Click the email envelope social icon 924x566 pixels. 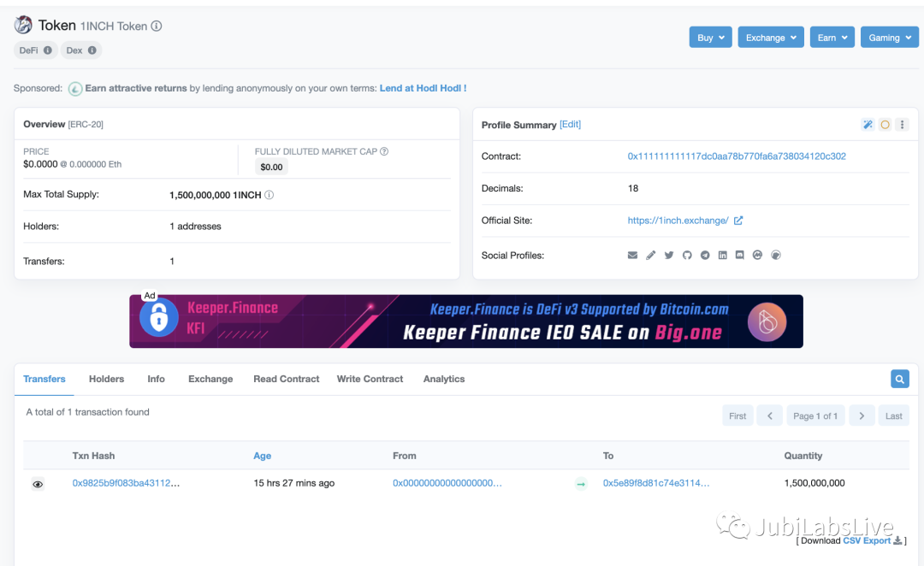tap(633, 256)
